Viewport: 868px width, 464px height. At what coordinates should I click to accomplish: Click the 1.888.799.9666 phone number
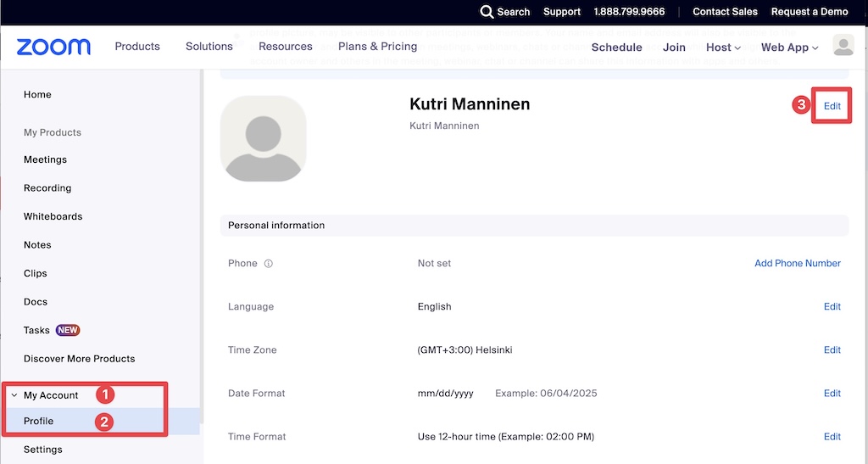630,12
